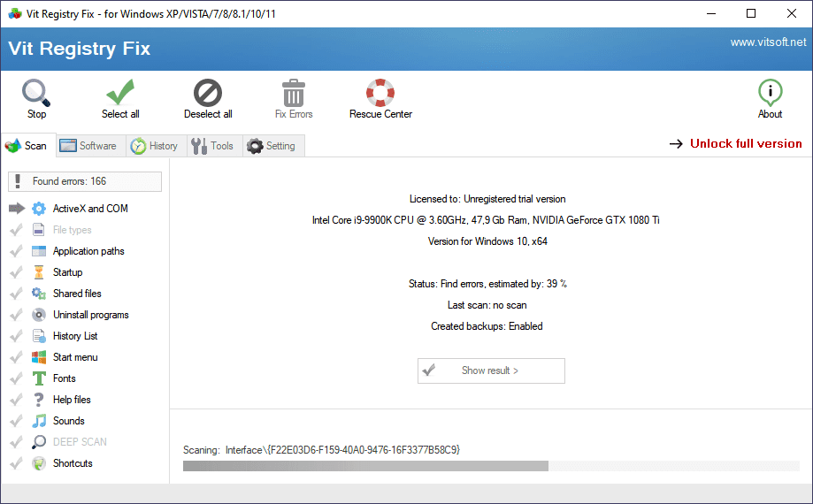813x504 pixels.
Task: Click the Found errors: 166 box
Action: pyautogui.click(x=85, y=181)
